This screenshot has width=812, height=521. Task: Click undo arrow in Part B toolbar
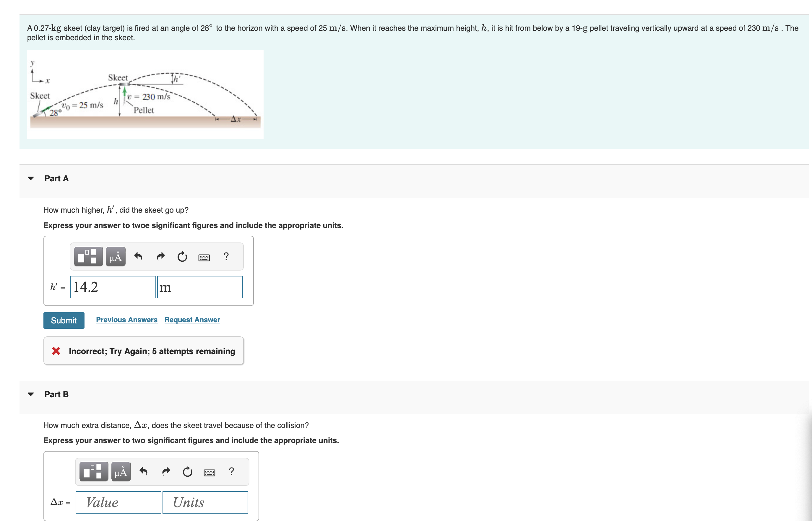[144, 472]
